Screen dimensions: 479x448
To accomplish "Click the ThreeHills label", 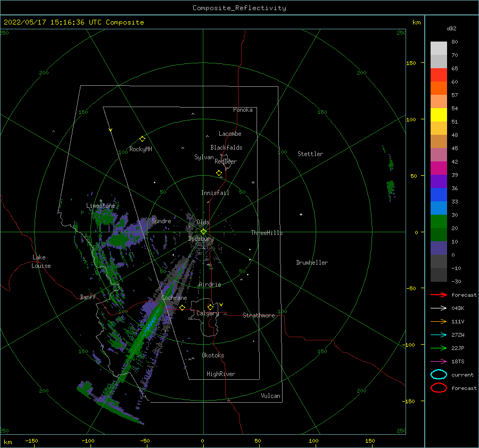I will pos(267,233).
